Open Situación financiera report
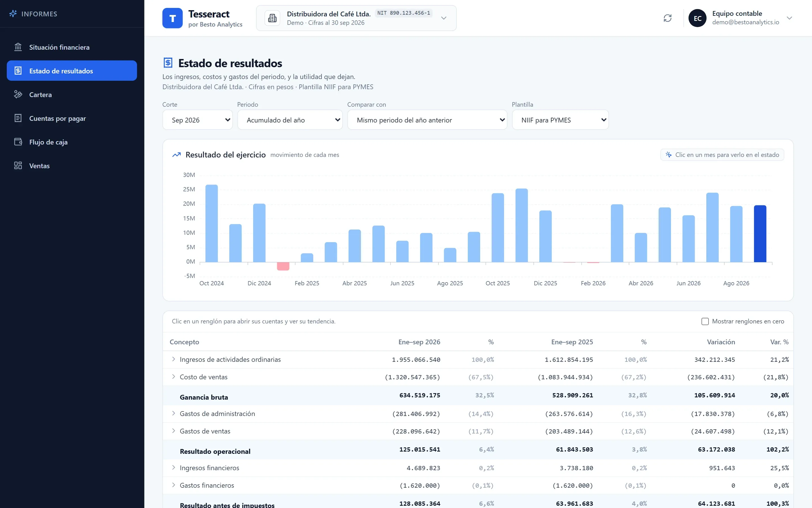 pyautogui.click(x=72, y=47)
